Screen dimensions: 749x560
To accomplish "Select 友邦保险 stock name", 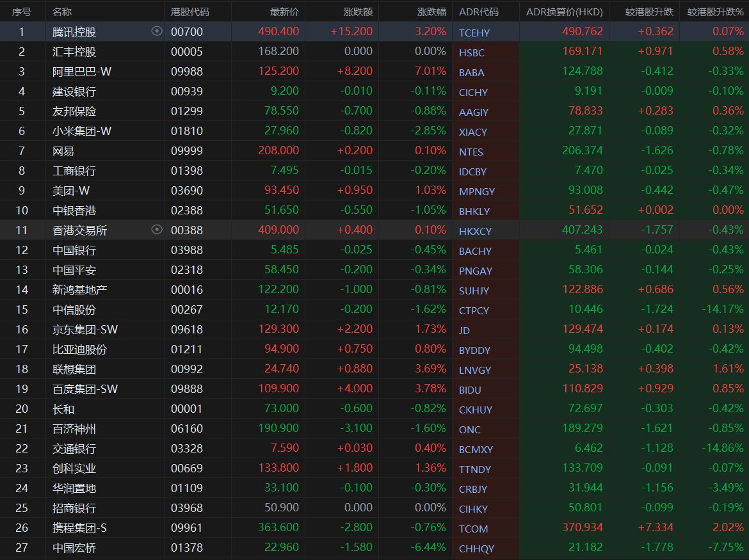I will click(74, 111).
